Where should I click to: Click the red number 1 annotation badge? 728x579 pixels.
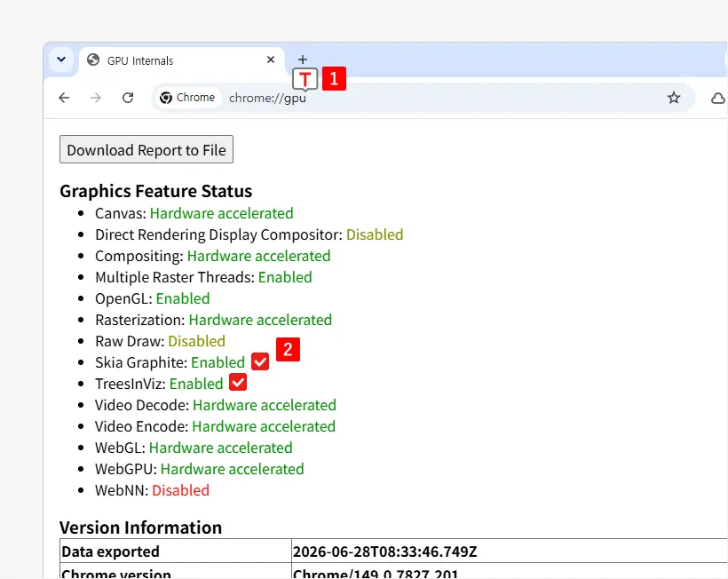tap(334, 78)
